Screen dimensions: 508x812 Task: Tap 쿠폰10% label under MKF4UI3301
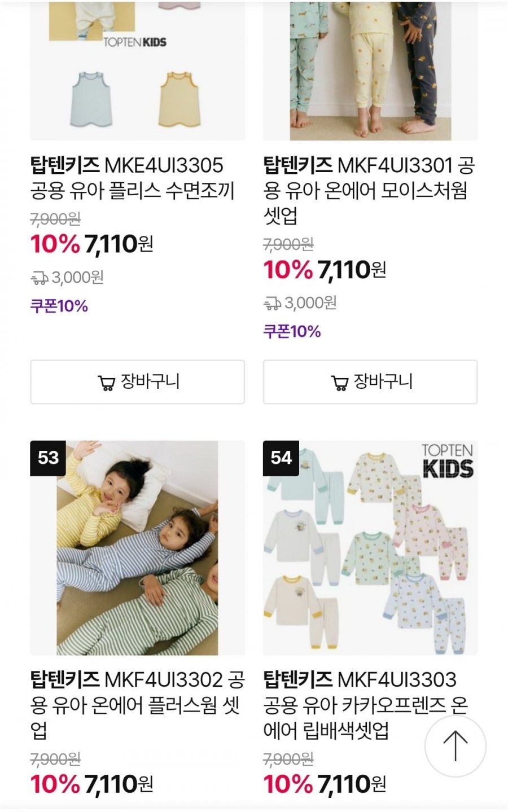(x=292, y=331)
